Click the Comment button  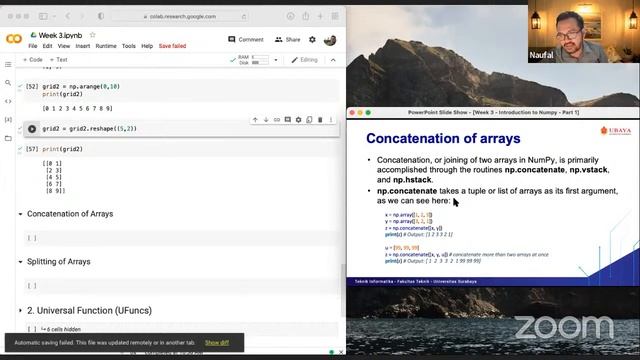246,40
